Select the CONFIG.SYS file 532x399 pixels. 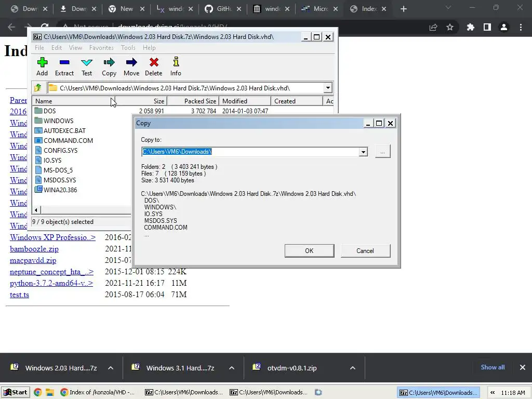pos(56,150)
